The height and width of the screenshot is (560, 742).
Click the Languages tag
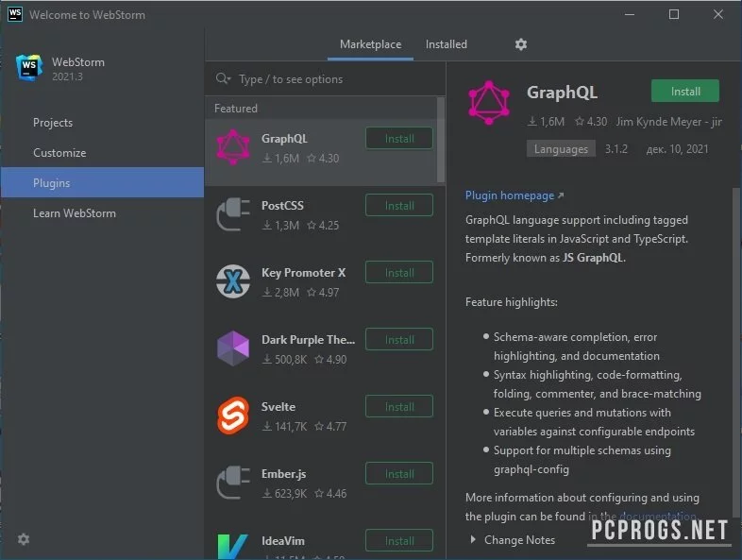click(x=561, y=149)
